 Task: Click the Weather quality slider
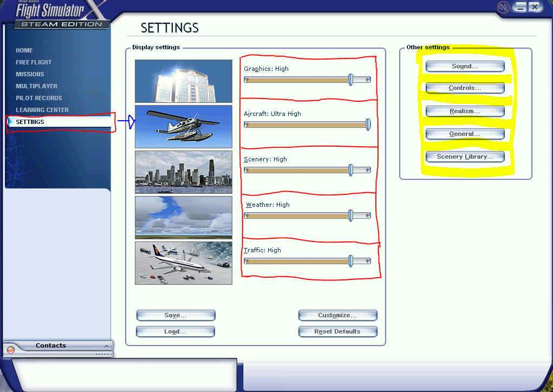point(307,215)
